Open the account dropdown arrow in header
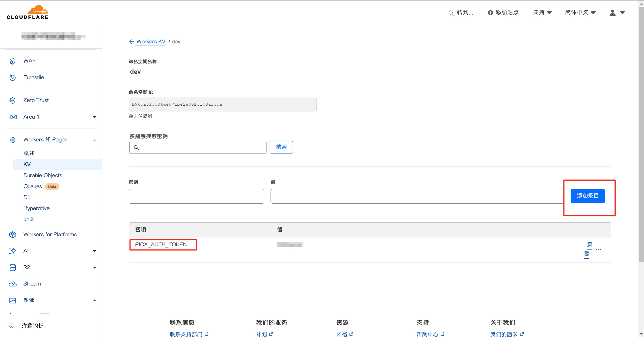Image resolution: width=644 pixels, height=337 pixels. pos(623,13)
